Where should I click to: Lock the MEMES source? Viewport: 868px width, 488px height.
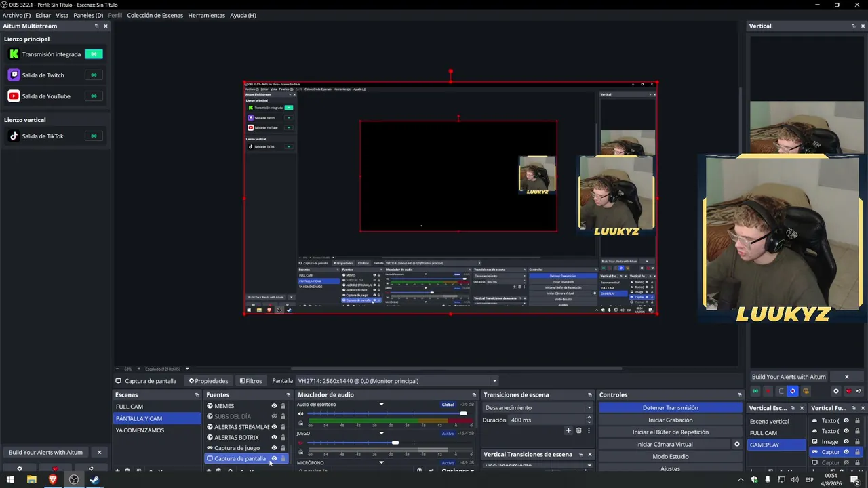tap(283, 406)
